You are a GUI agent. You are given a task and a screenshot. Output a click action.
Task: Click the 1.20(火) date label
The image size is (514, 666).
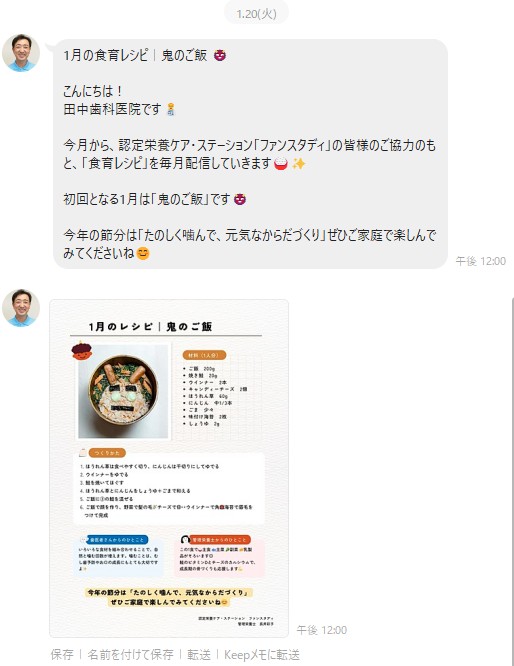coord(256,14)
